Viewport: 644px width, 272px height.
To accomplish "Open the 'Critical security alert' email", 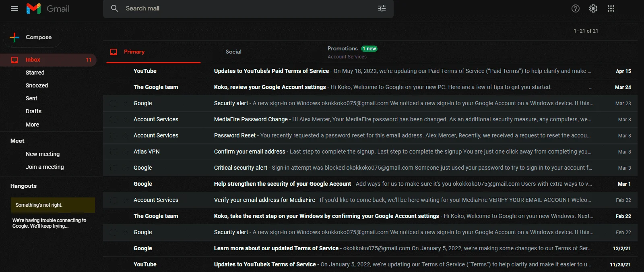I will point(370,168).
